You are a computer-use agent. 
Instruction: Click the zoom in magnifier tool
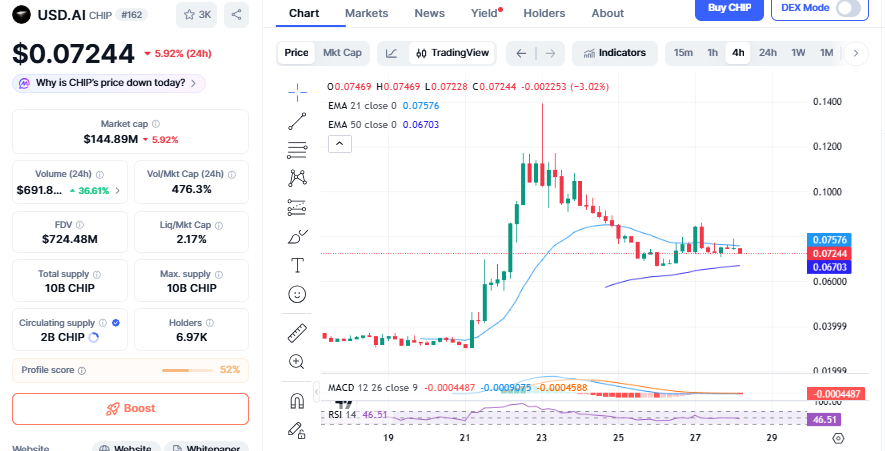297,361
